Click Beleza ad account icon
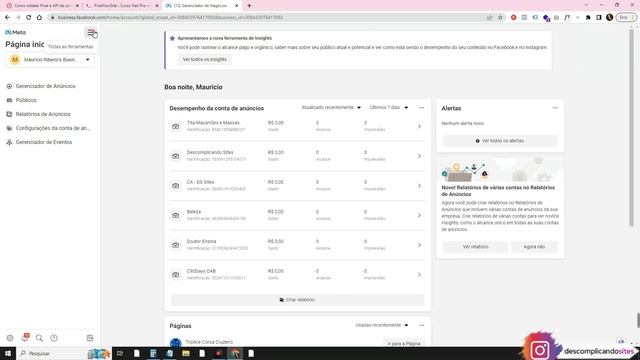 click(x=176, y=216)
